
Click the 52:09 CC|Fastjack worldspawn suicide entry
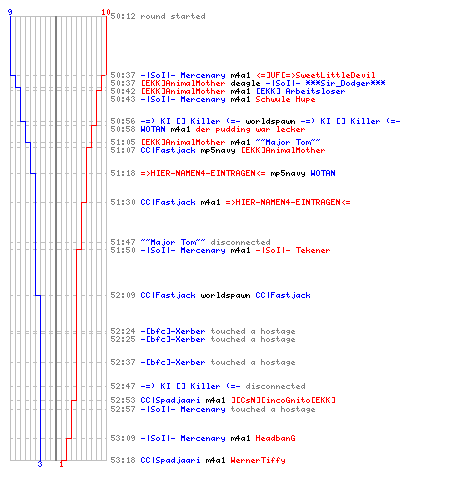click(x=210, y=295)
